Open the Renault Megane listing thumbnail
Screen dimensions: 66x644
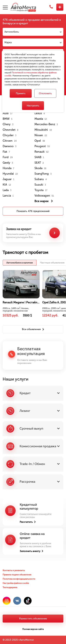pyautogui.click(x=21, y=284)
